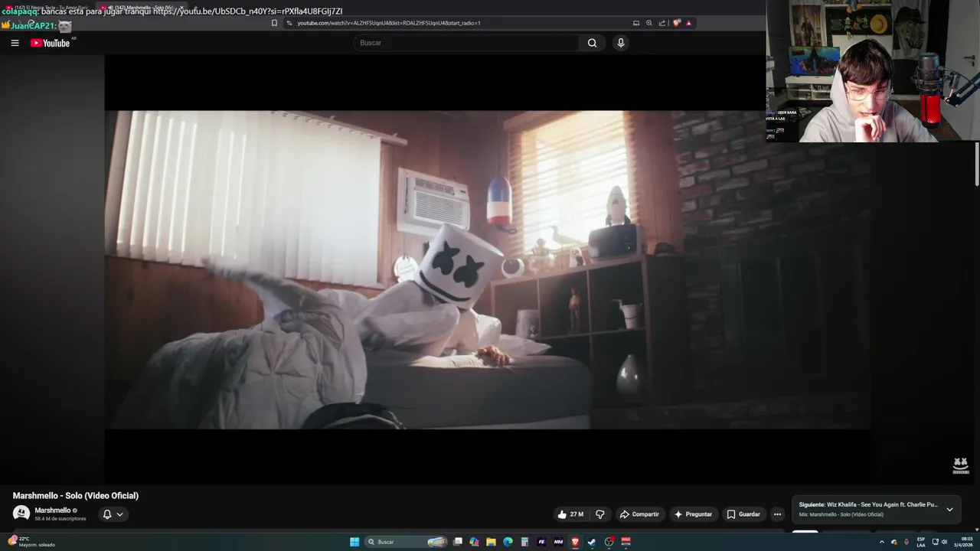Click the Marshmello video player
This screenshot has height=551, width=980.
(487, 269)
